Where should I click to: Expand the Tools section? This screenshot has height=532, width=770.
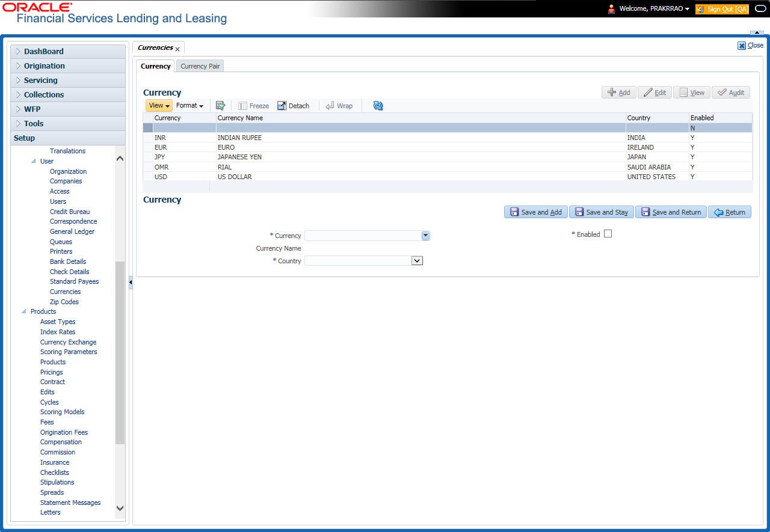click(68, 124)
